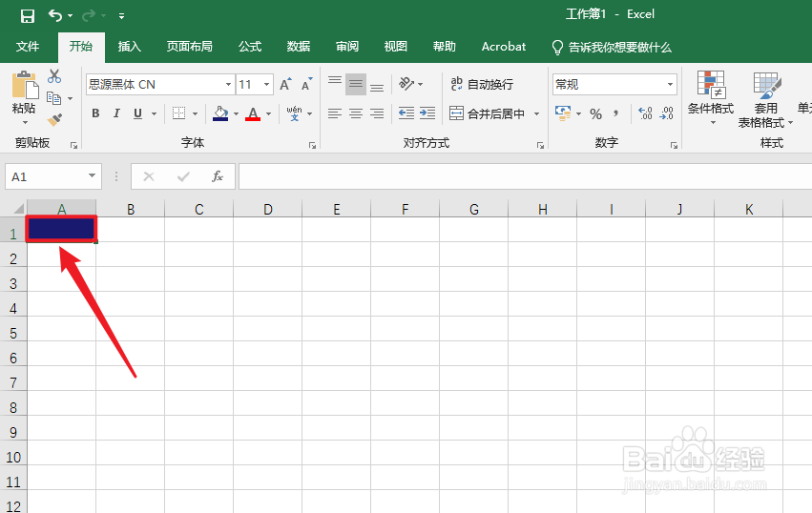This screenshot has height=513, width=812.
Task: Click the Paste clipboard icon
Action: (x=25, y=85)
